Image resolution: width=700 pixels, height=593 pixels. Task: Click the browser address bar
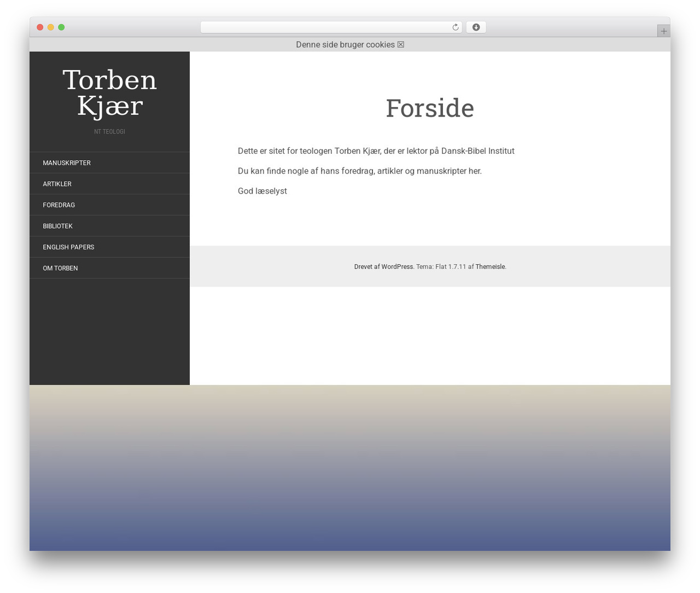click(x=331, y=27)
